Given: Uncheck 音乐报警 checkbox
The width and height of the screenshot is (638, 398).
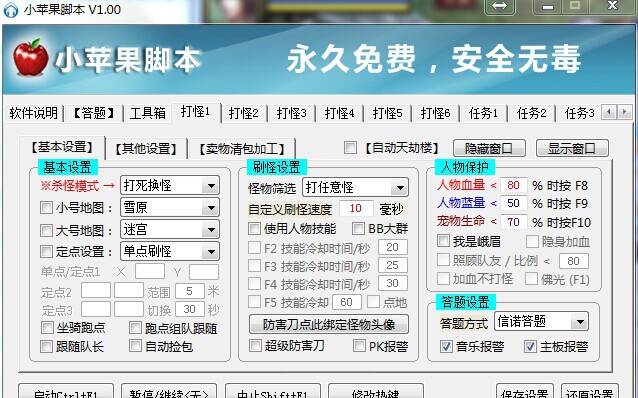Looking at the screenshot, I should (x=446, y=346).
